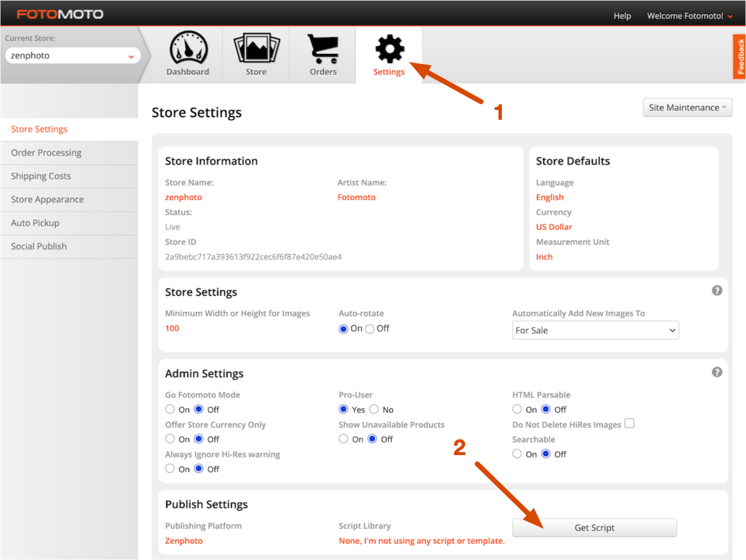Turn HTML Parsable Off
The image size is (746, 560).
pos(546,409)
